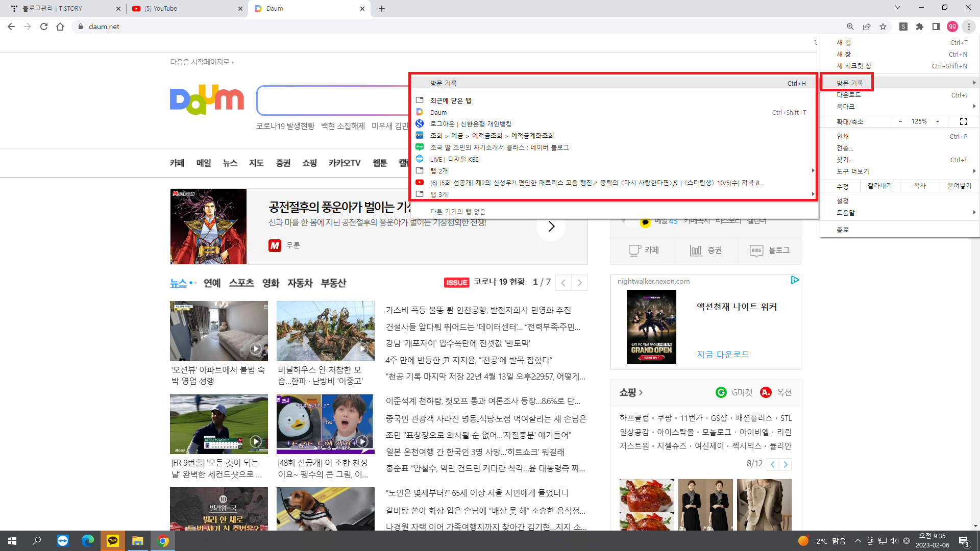Click the Gmarket logo icon
980x551 pixels.
coord(721,392)
